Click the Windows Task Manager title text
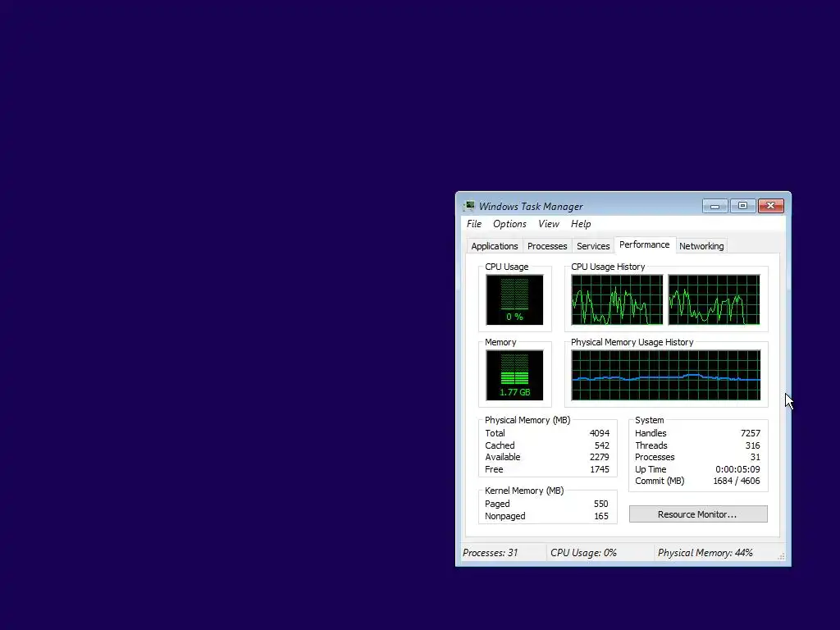Viewport: 840px width, 630px height. (x=531, y=206)
